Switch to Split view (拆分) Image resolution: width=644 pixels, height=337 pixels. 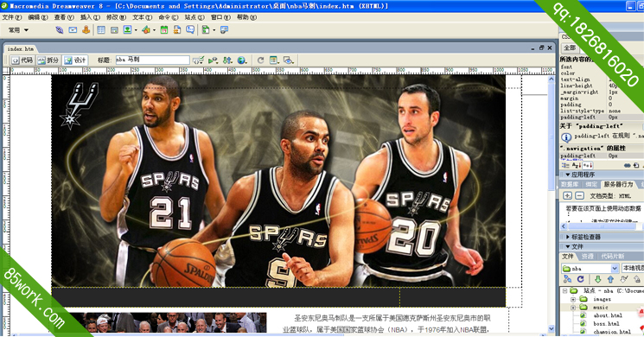coord(48,60)
